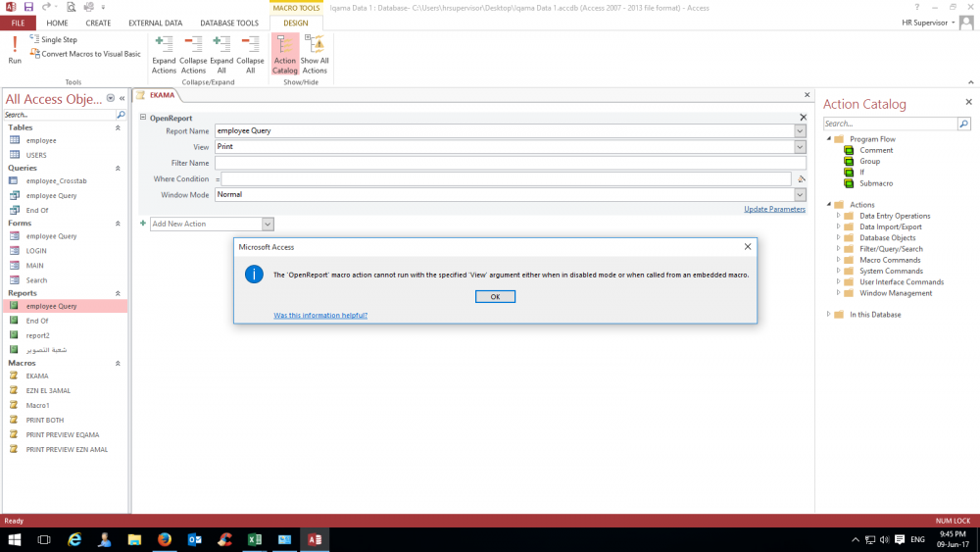Switch to the CREATE tab
Screen dimensions: 980x552
[x=98, y=23]
